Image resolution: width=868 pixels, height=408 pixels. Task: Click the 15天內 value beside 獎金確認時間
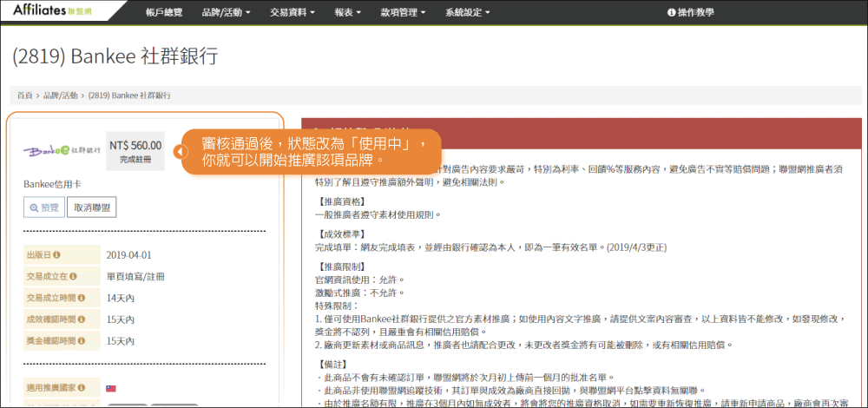click(x=120, y=340)
